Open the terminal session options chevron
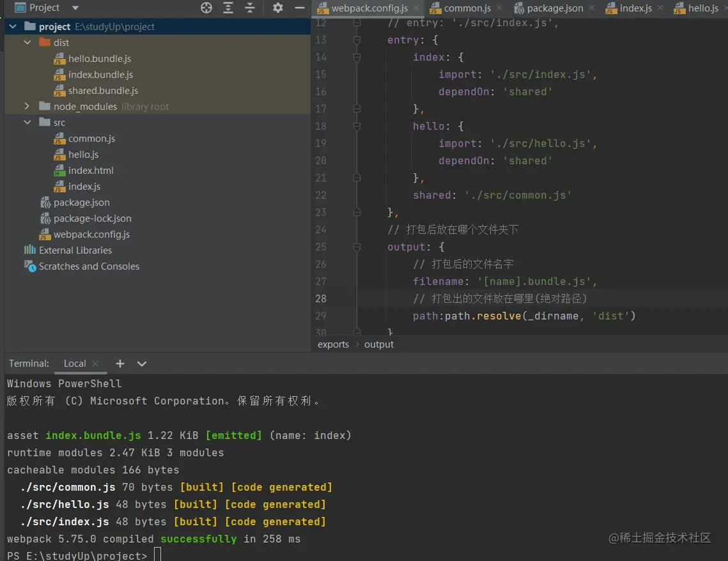728x561 pixels. 142,364
